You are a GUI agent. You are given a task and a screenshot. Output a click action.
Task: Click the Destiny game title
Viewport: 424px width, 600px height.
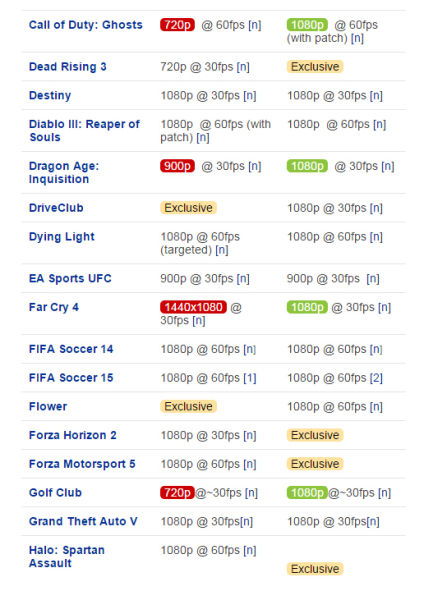(x=50, y=95)
